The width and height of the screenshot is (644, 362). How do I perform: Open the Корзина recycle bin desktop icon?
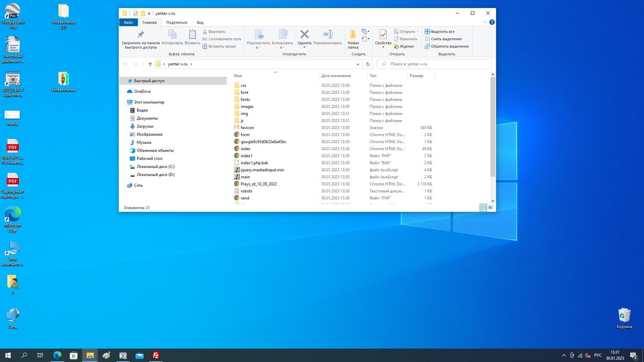[624, 318]
